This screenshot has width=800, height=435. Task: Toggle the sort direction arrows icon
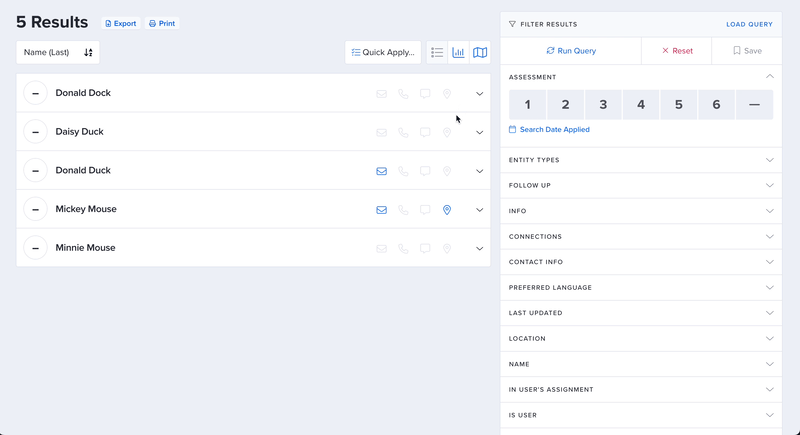pyautogui.click(x=88, y=53)
